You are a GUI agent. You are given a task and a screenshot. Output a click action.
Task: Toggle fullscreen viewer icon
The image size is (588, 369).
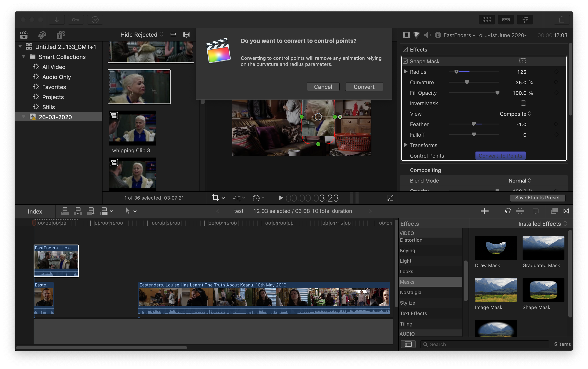click(x=390, y=198)
